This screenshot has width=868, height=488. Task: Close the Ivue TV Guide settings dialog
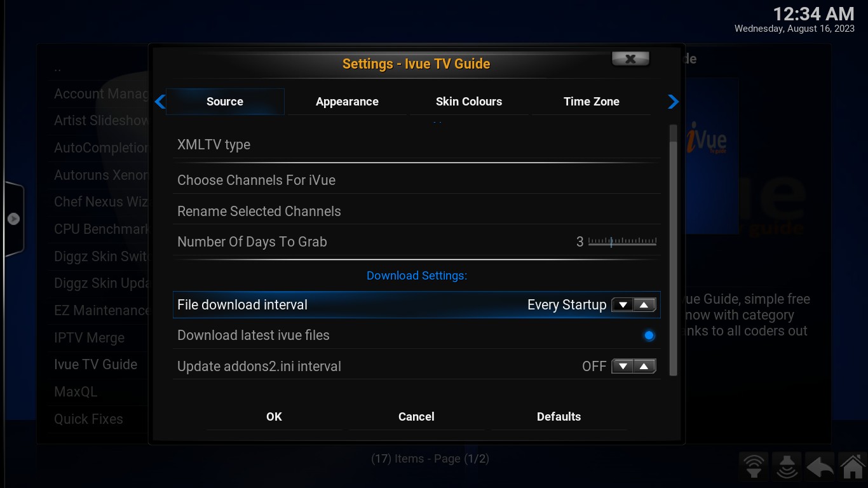tap(630, 59)
